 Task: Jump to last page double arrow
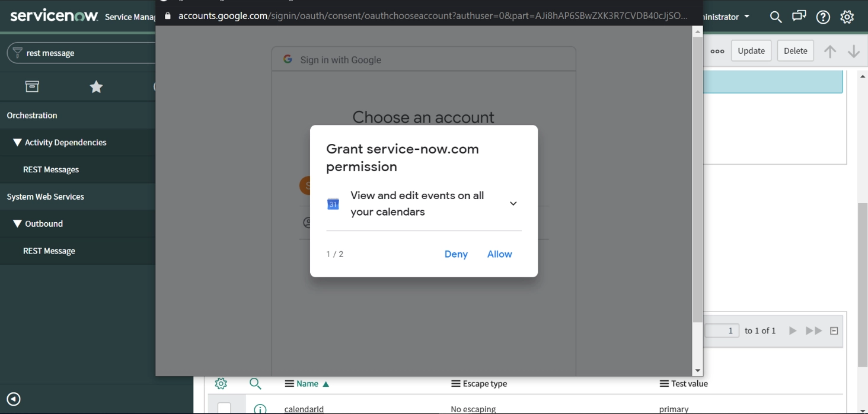814,330
